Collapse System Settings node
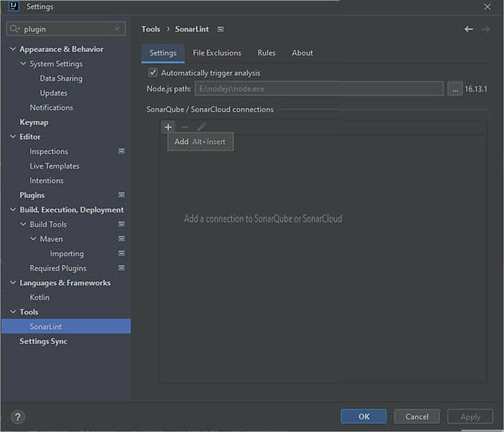 23,63
